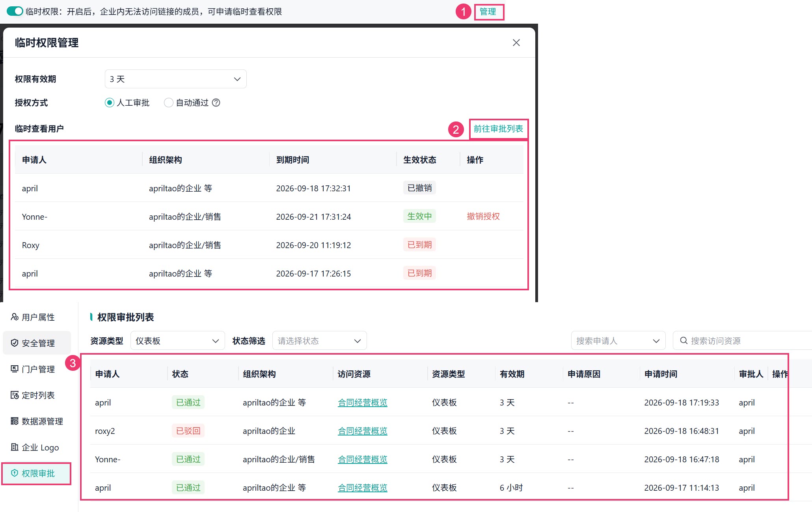Screen dimensions: 812x512
Task: Open 合同经营概览 link in Yonne- approval row
Action: [x=363, y=459]
